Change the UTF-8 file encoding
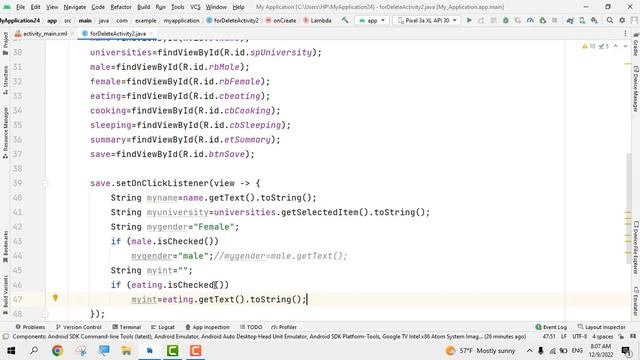640x360 pixels. [580, 337]
